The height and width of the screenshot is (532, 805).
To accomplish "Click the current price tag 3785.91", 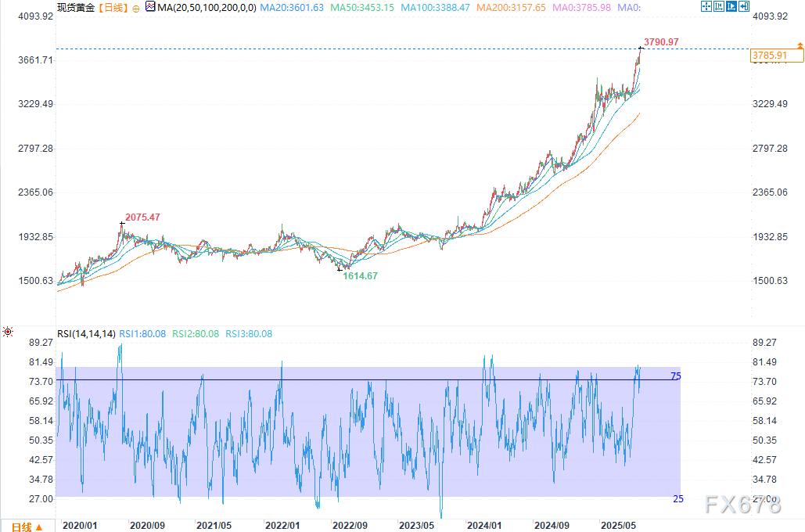I will point(767,56).
